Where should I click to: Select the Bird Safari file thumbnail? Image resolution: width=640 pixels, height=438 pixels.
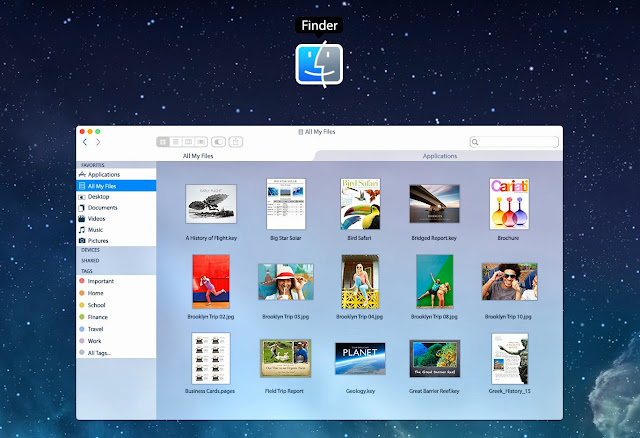(360, 204)
